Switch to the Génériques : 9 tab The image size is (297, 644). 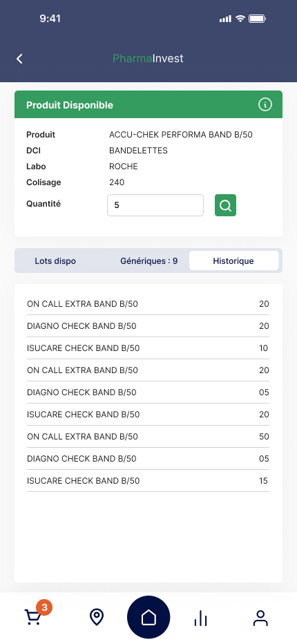(149, 261)
